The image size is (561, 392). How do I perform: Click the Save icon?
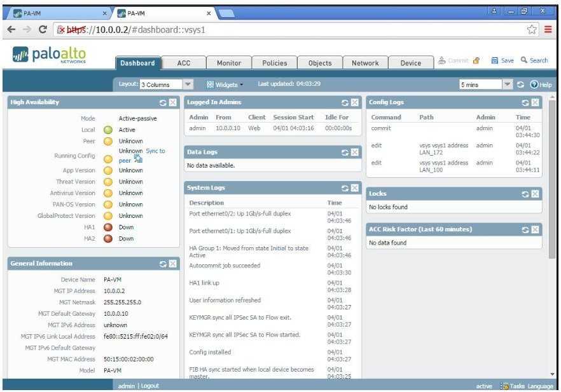[x=495, y=60]
